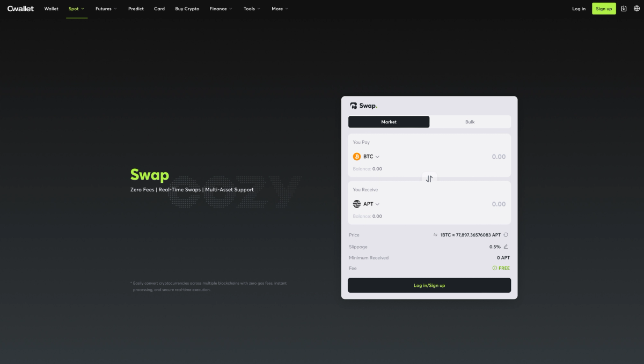Refresh the price with the refresh icon
Viewport: 644px width, 364px height.
[x=506, y=235]
